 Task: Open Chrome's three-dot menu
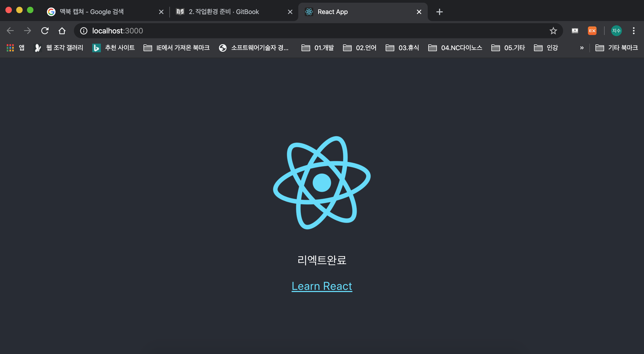click(x=633, y=31)
